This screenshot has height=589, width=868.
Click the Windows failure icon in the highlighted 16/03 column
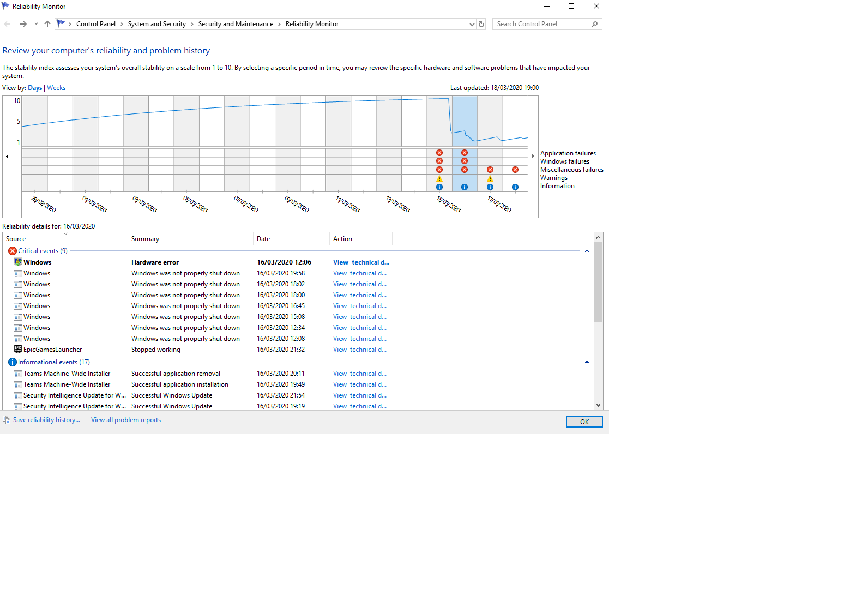click(465, 161)
